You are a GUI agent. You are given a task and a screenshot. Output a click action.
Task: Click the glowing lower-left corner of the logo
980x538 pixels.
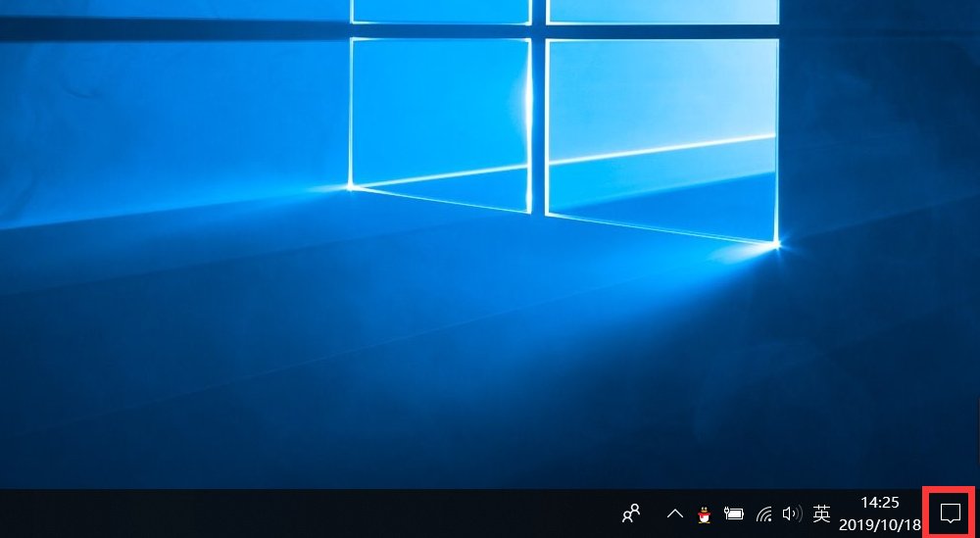[351, 186]
